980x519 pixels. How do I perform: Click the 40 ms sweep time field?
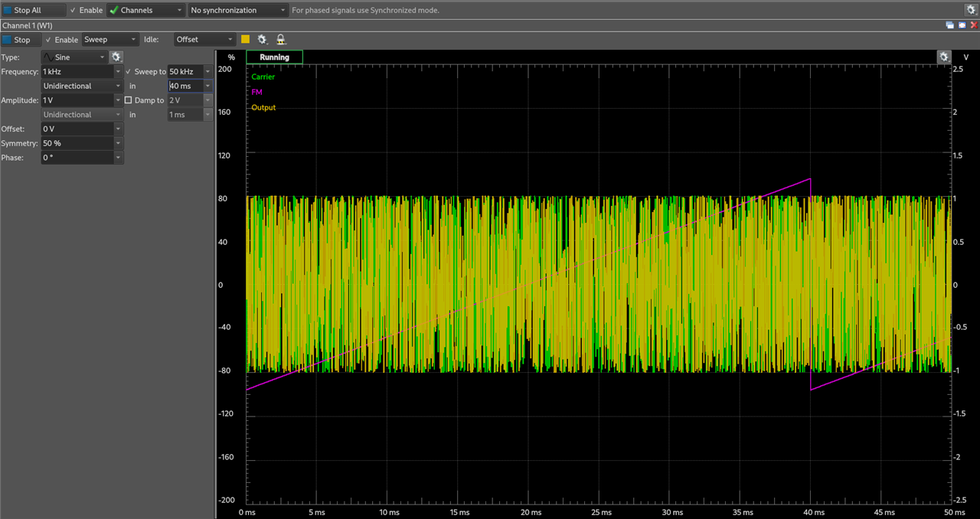185,86
